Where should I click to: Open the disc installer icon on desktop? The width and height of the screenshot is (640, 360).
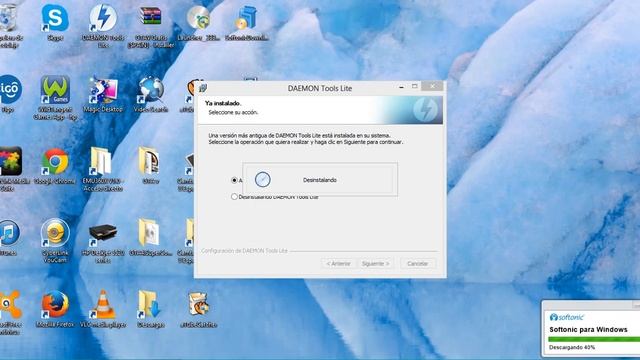coord(198,18)
